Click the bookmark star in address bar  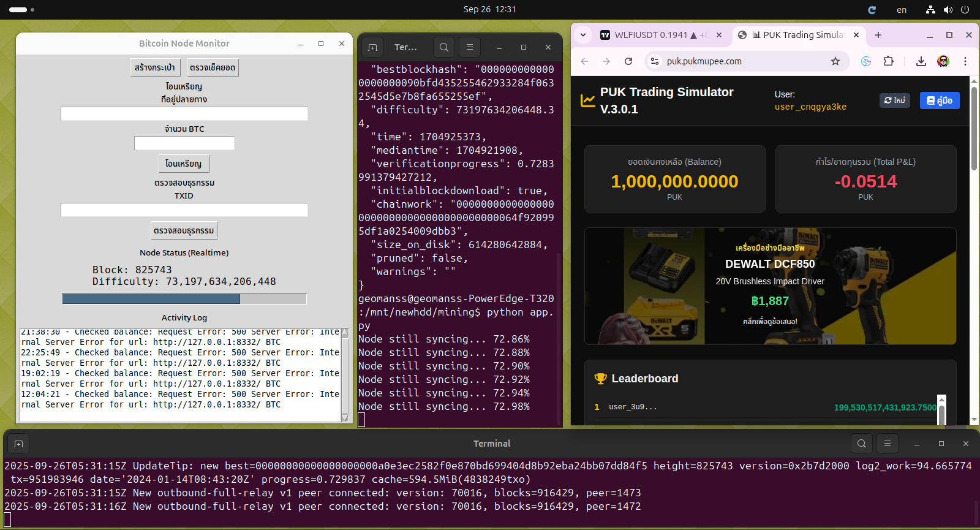(x=835, y=61)
